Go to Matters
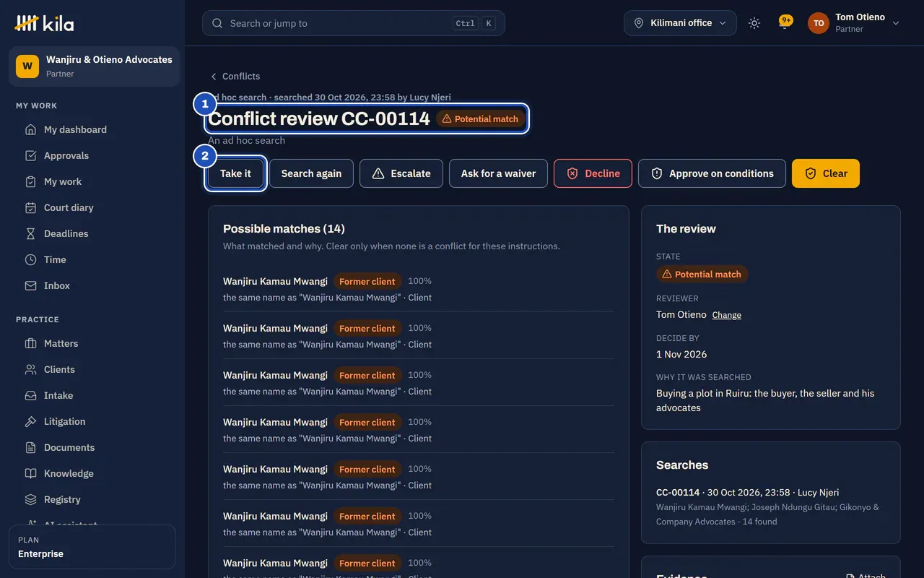Image resolution: width=924 pixels, height=578 pixels. click(92, 343)
